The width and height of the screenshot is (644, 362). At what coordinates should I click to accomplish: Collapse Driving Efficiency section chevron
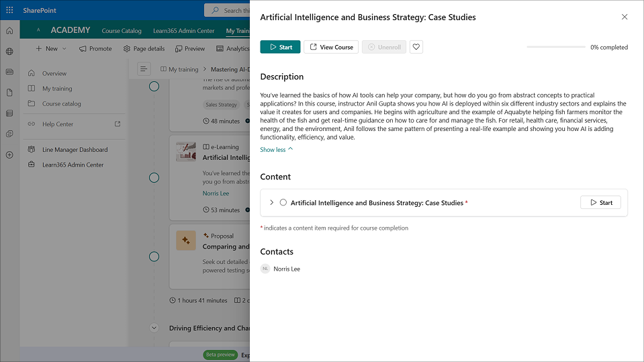[x=154, y=328]
